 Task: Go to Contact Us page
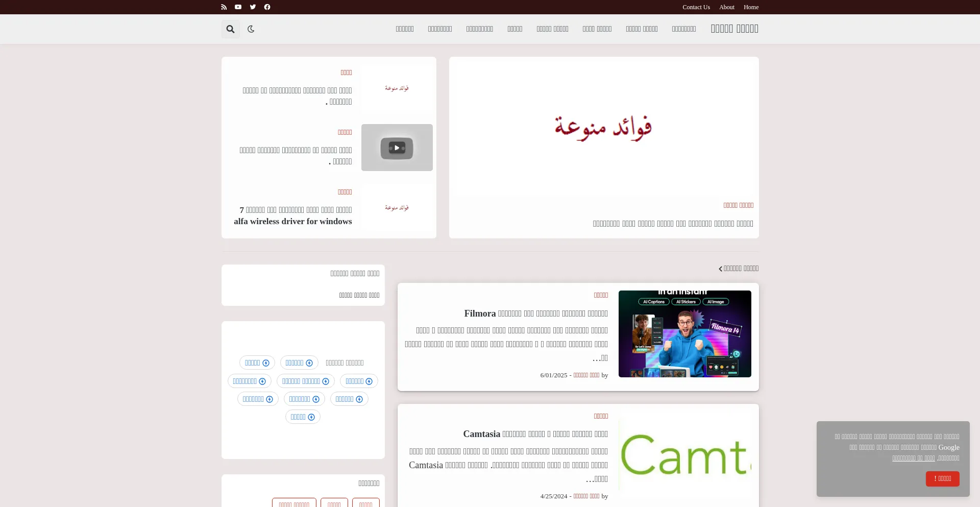[696, 7]
